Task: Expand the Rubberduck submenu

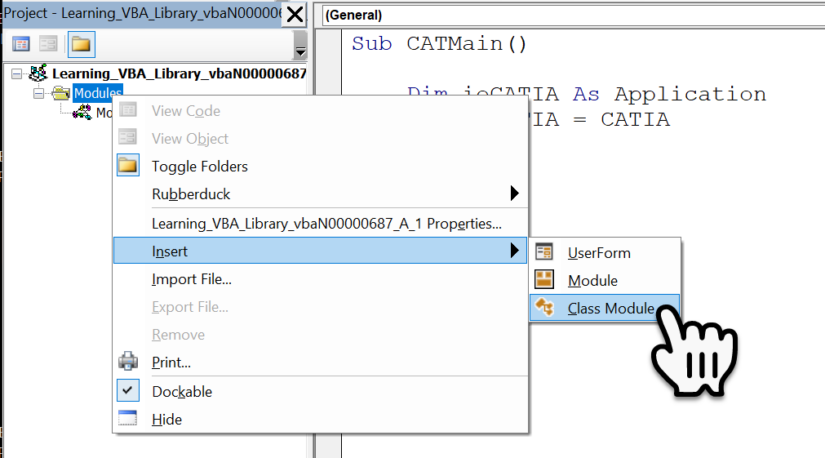Action: (190, 193)
